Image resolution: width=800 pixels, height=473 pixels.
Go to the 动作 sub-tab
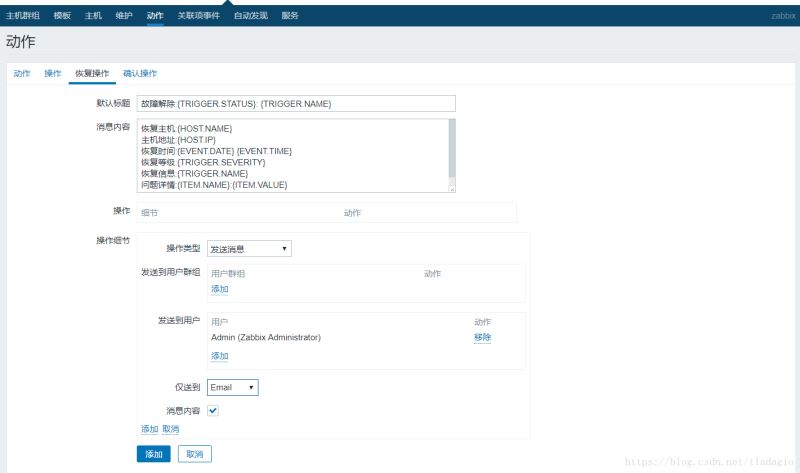22,73
